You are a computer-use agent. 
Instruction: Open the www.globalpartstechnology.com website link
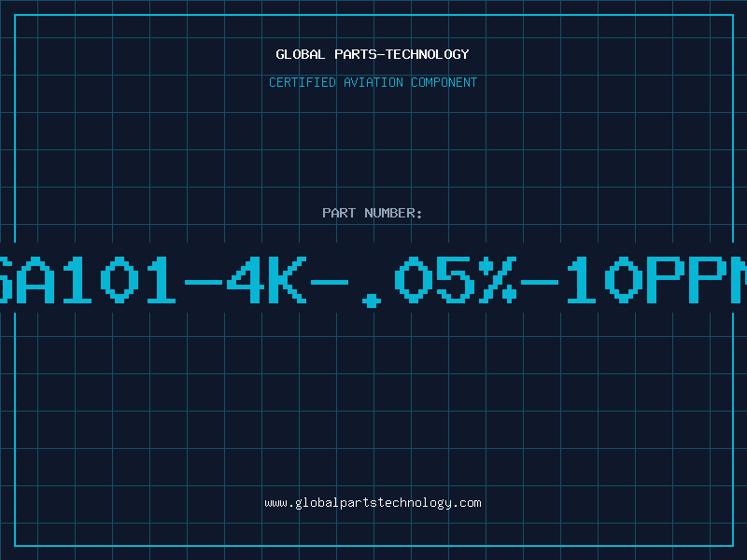point(373,503)
